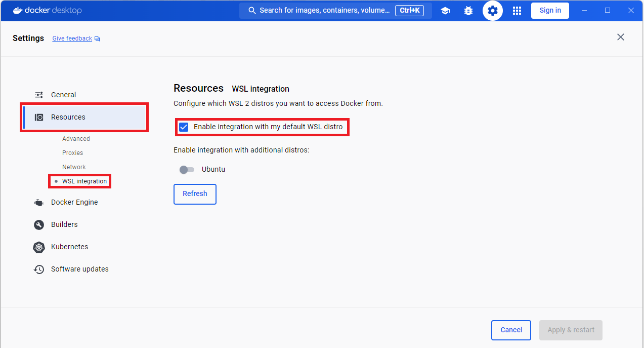Click the Apply & restart button
644x348 pixels.
click(571, 330)
